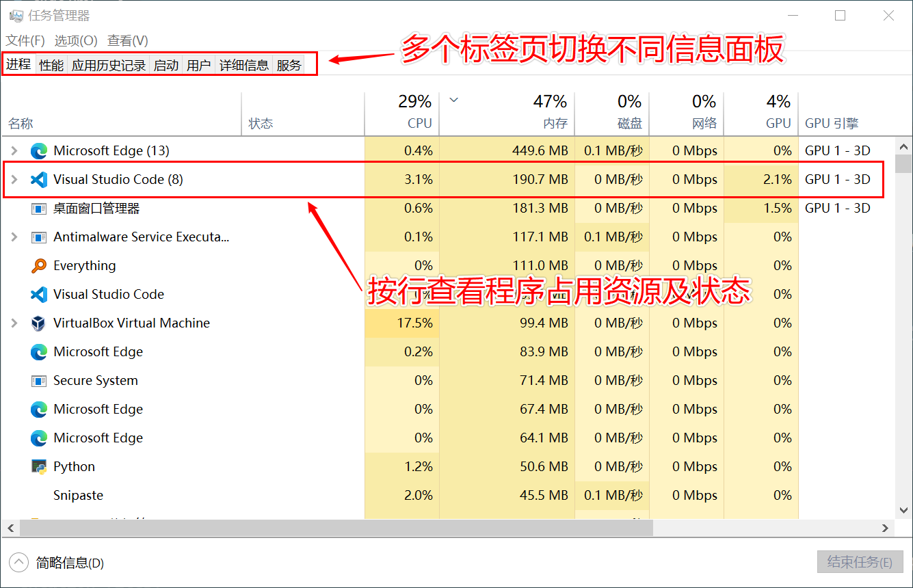Select the Secure System process name

[96, 381]
